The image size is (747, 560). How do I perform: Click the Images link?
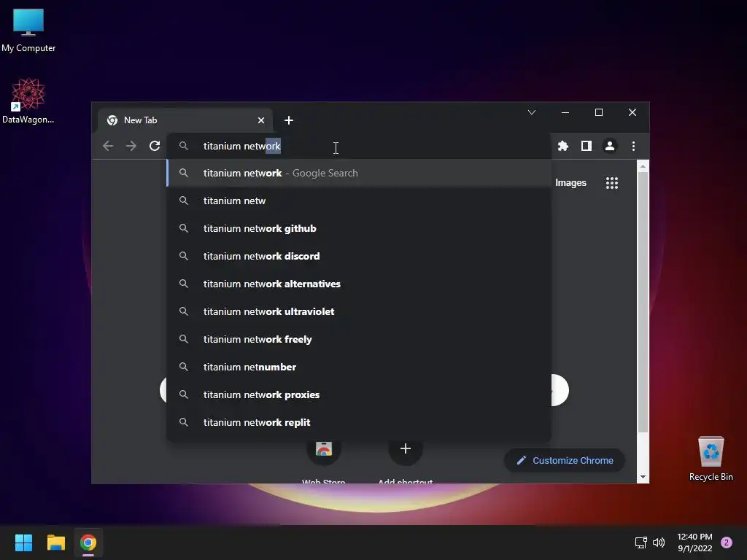(570, 183)
